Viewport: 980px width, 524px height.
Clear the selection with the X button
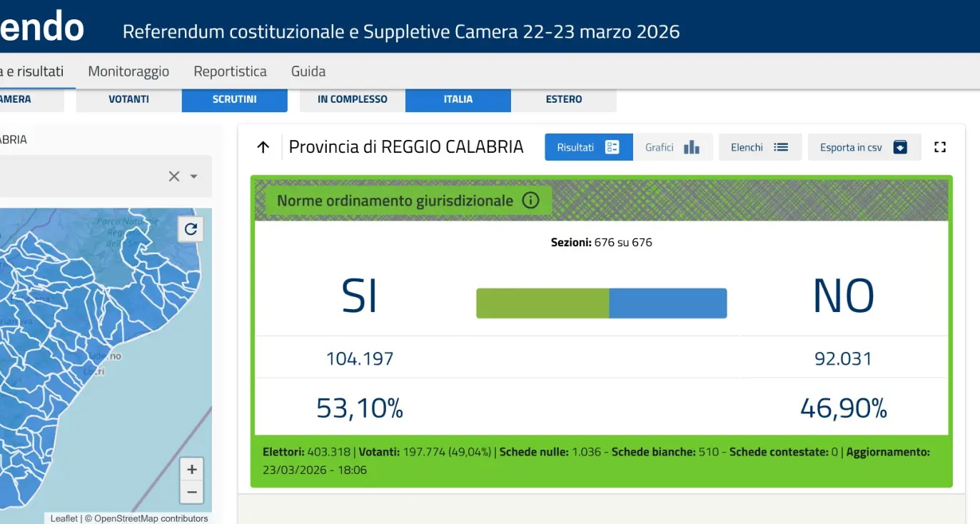tap(173, 176)
